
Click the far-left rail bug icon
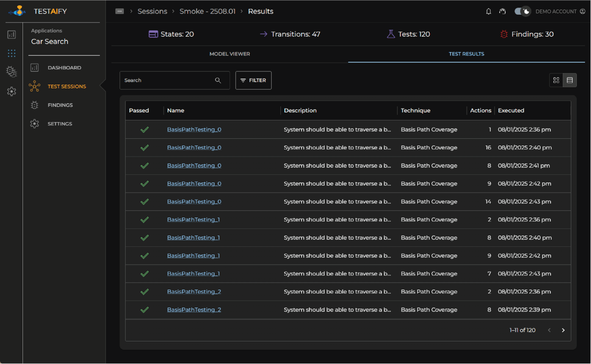point(11,71)
